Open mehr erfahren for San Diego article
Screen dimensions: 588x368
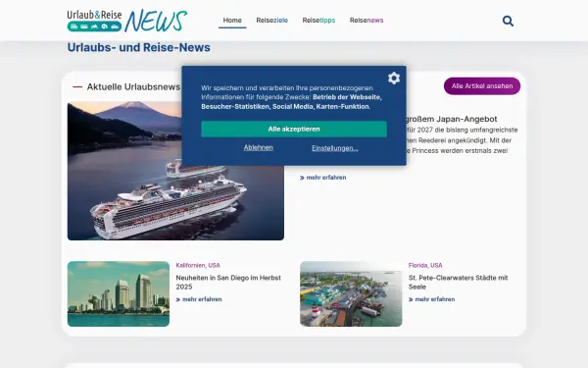click(x=199, y=299)
